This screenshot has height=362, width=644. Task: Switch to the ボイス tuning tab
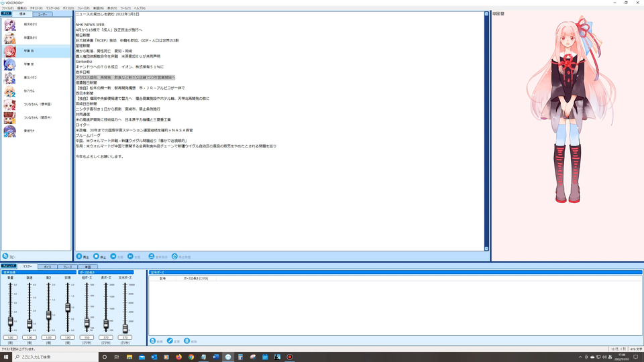pyautogui.click(x=48, y=267)
